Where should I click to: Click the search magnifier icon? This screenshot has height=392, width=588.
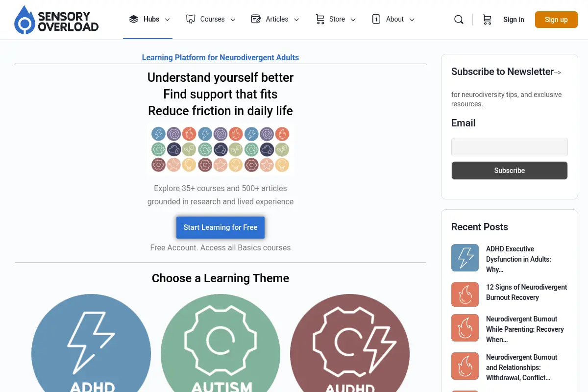pyautogui.click(x=459, y=20)
